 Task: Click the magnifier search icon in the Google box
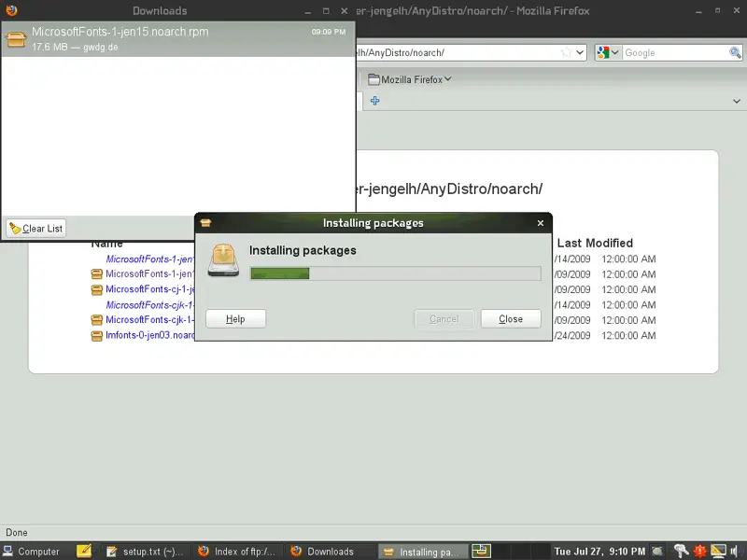[735, 52]
